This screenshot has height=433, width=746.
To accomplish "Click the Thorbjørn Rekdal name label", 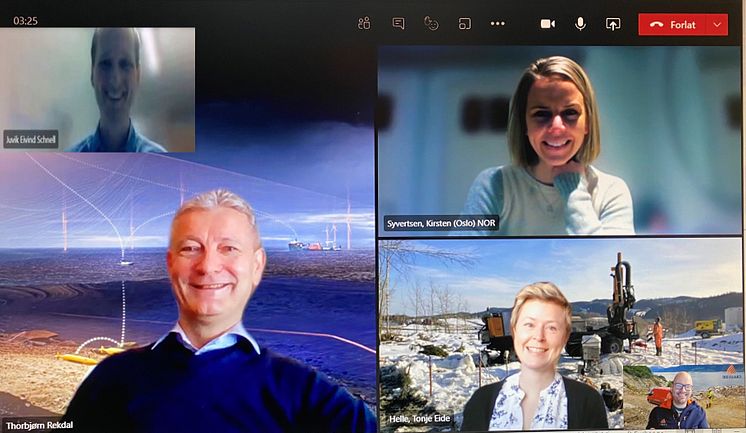I will [x=39, y=425].
